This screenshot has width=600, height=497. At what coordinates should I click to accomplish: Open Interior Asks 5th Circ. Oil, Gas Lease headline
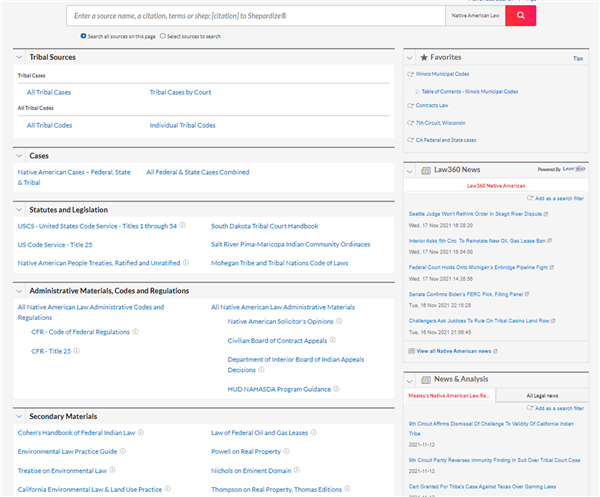tap(477, 241)
